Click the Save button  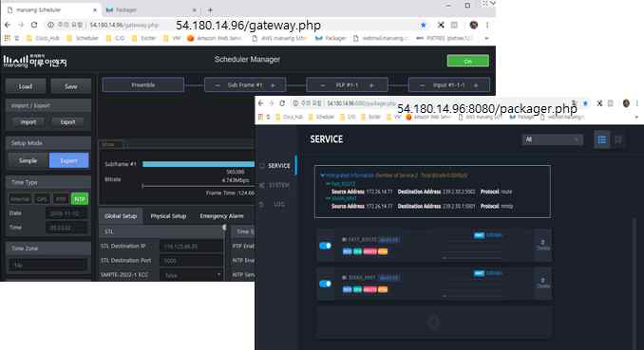[70, 86]
